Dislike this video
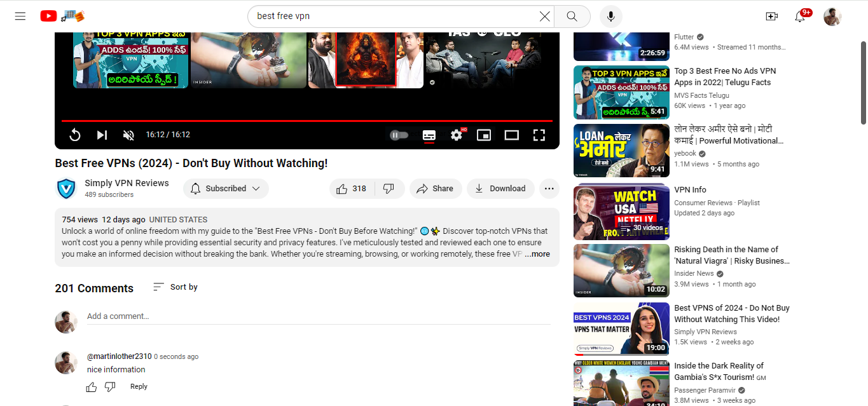 coord(389,189)
